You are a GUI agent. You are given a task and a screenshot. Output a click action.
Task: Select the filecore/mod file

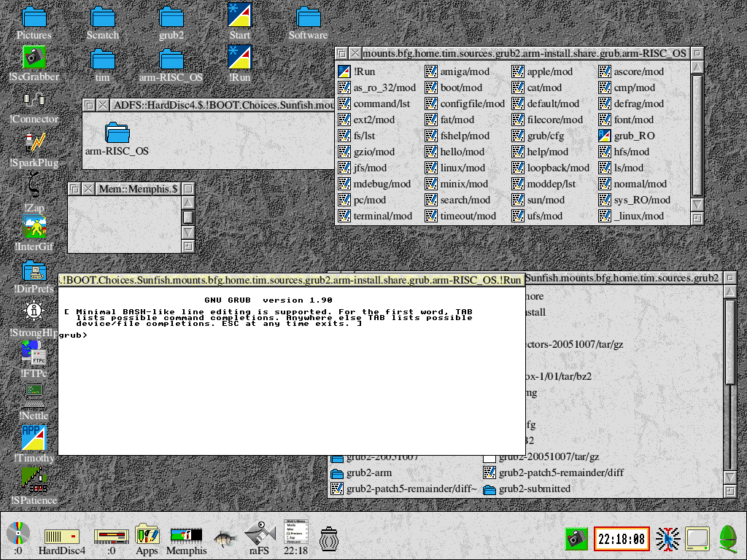click(547, 120)
